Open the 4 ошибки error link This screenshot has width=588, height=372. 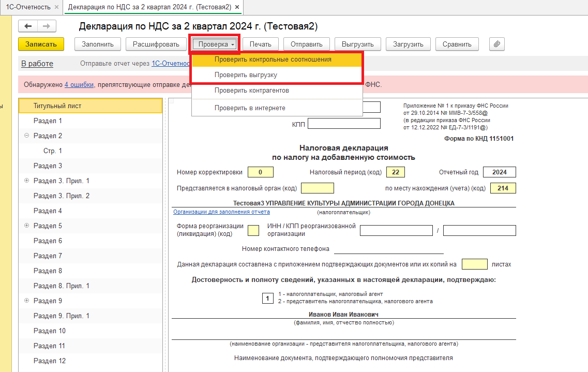pos(79,85)
